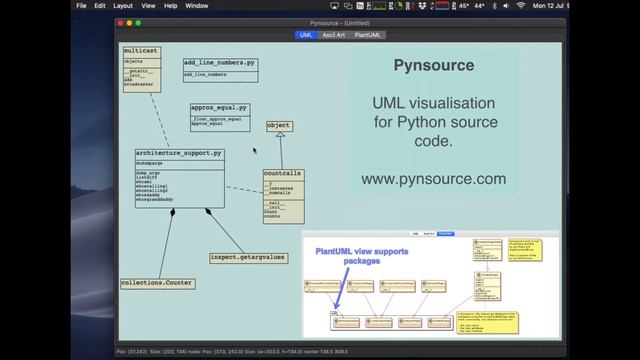Viewport: 640px width, 360px height.
Task: Click the Pynsource title text in comment
Action: (x=434, y=65)
